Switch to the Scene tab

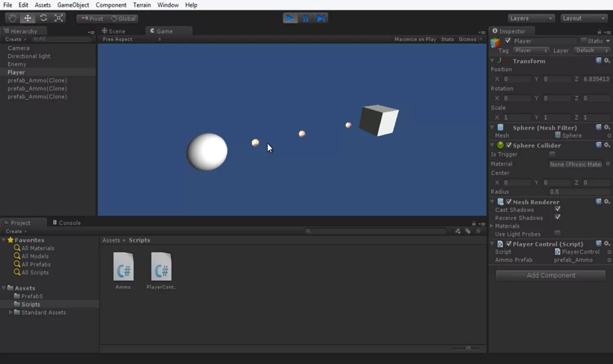(114, 31)
